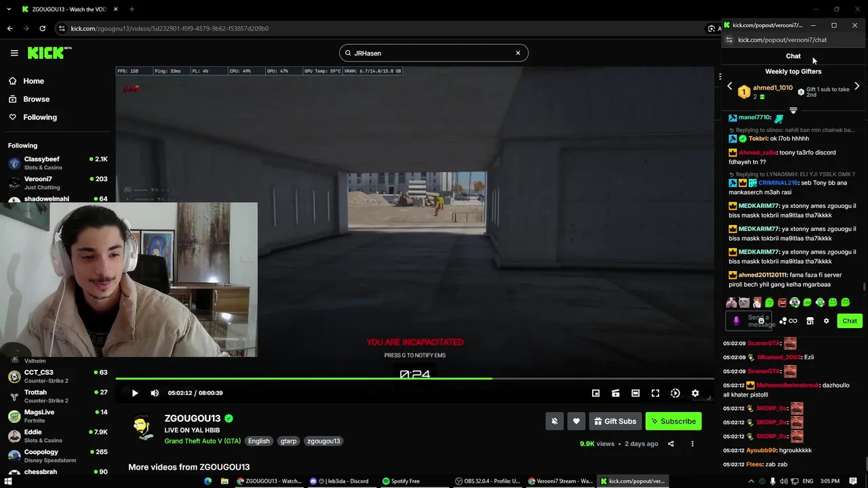Select the zgougou13 tag
868x488 pixels.
click(323, 441)
